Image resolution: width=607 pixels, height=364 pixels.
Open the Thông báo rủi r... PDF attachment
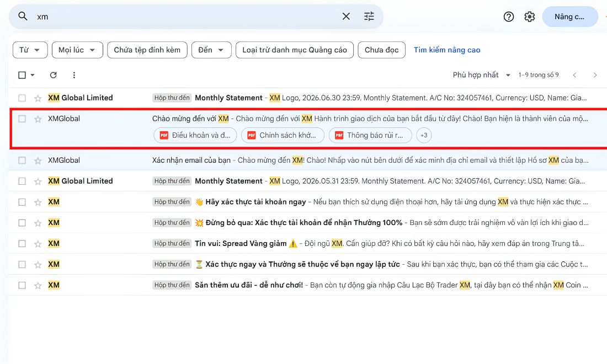coord(370,135)
